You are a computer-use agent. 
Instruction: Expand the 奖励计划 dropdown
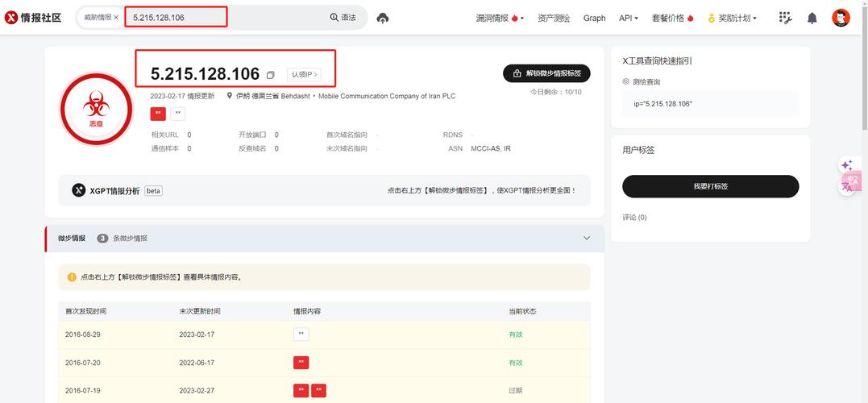pyautogui.click(x=733, y=19)
